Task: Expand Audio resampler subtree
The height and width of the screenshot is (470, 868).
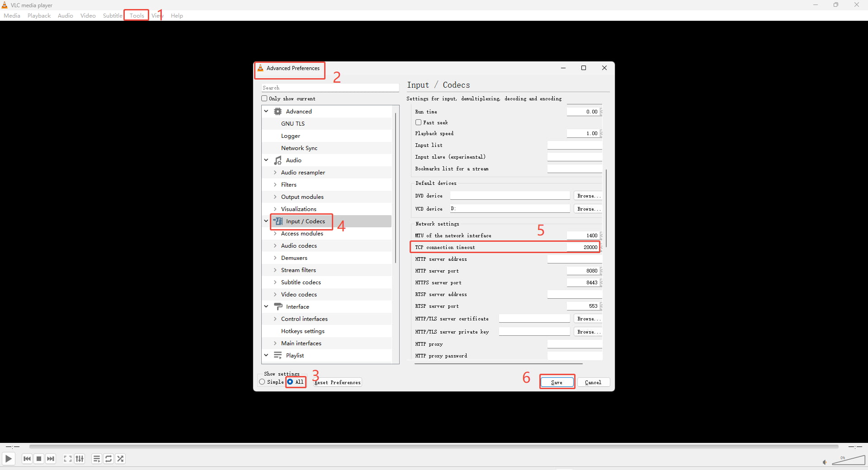Action: click(x=275, y=172)
